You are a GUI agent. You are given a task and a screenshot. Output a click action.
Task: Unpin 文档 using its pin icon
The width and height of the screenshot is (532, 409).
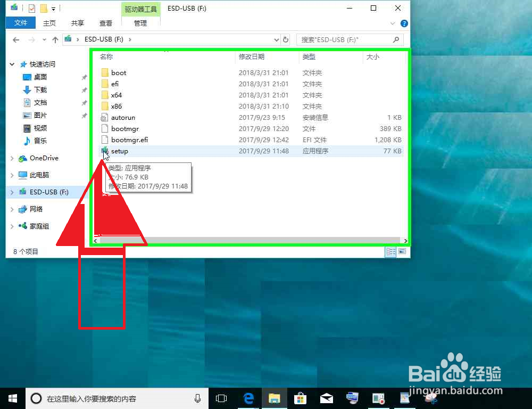(84, 102)
